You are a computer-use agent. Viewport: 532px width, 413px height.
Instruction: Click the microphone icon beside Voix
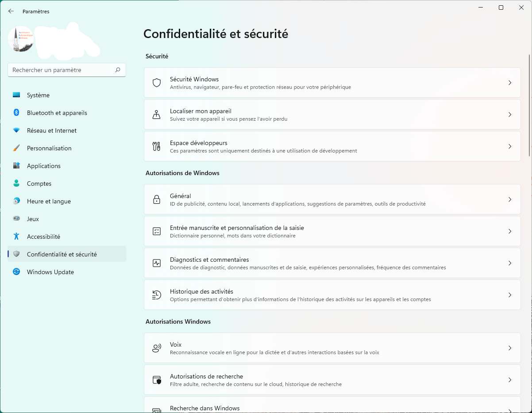(157, 348)
